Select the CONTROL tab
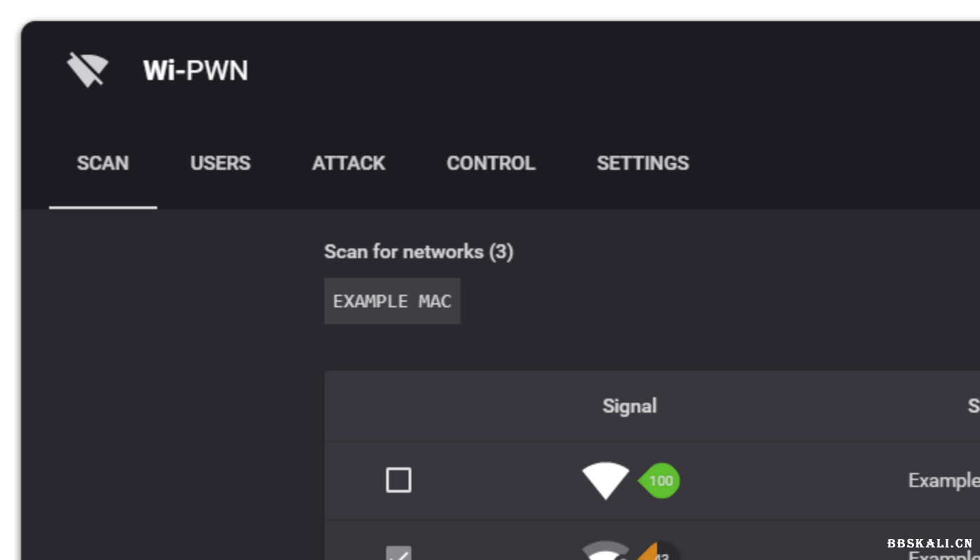Image resolution: width=980 pixels, height=560 pixels. point(491,164)
